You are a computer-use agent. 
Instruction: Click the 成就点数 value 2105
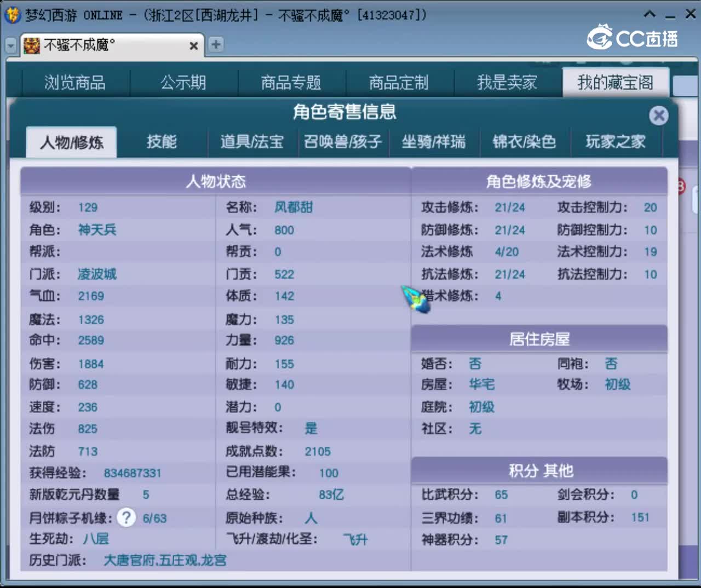[x=318, y=452]
